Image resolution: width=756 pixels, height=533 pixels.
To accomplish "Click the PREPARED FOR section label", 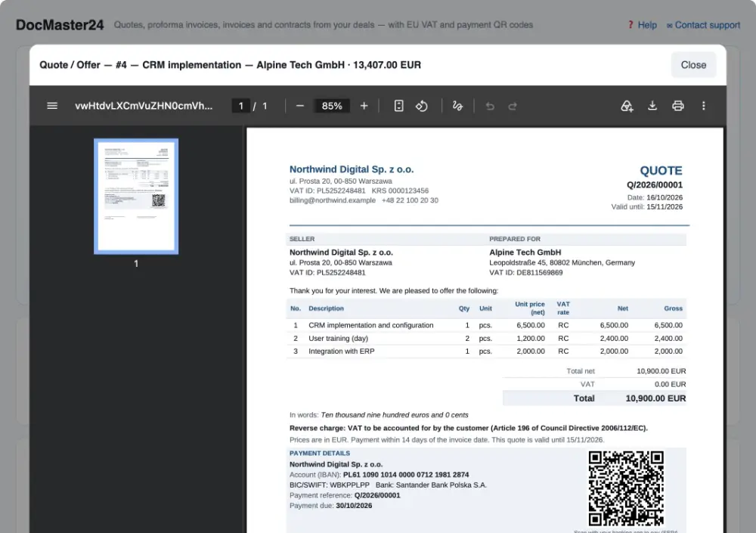I will click(x=514, y=239).
